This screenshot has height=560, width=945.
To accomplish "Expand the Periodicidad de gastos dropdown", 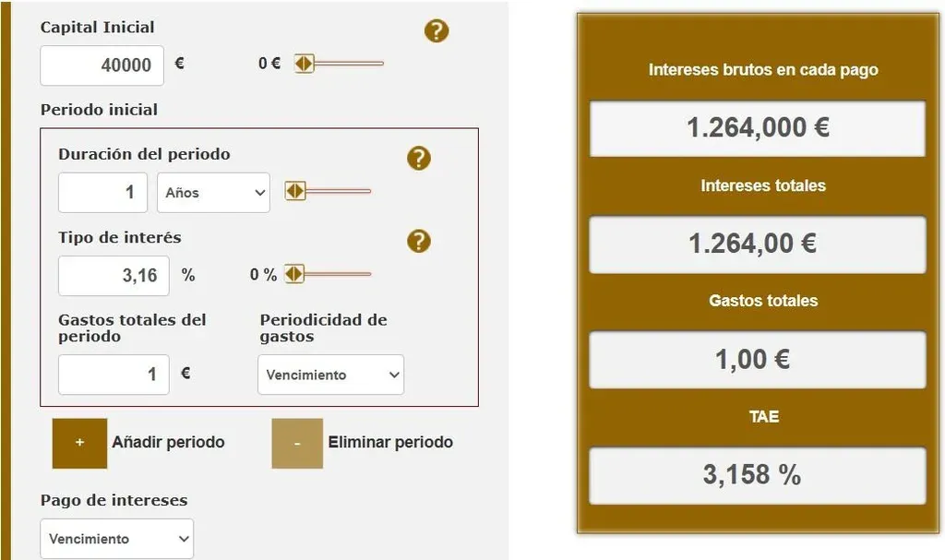I will point(330,375).
